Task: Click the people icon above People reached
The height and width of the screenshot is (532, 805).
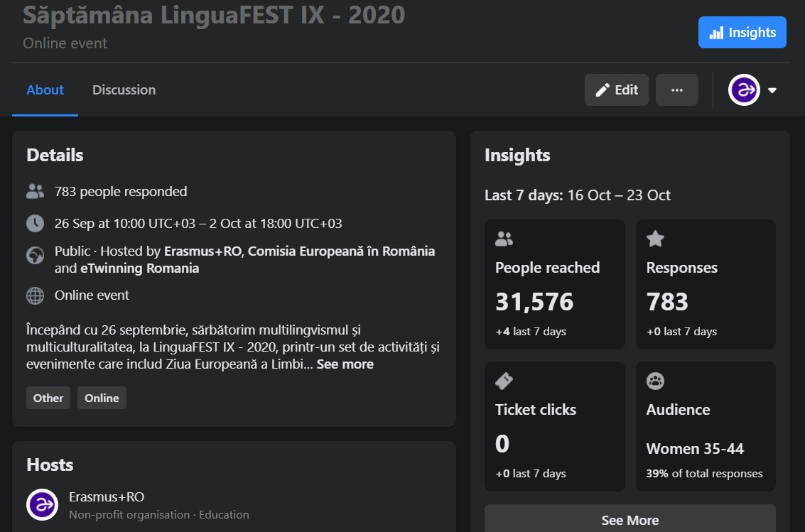Action: 504,239
